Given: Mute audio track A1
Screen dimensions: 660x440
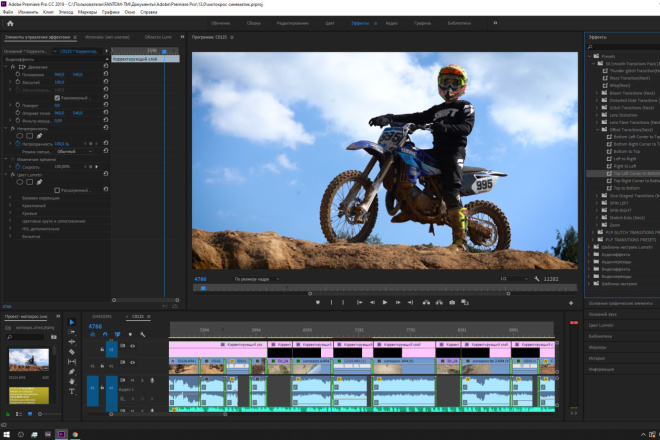Looking at the screenshot, I should click(x=132, y=380).
